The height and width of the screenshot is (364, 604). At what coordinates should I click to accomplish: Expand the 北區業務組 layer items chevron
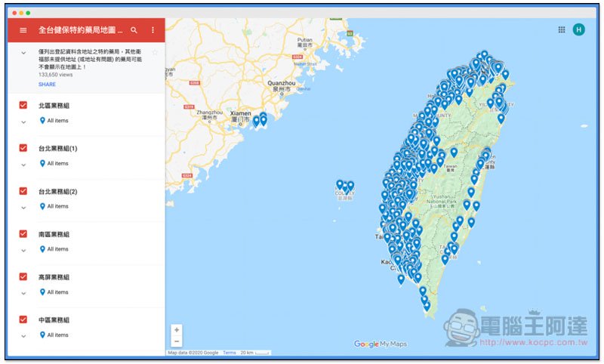click(x=23, y=122)
